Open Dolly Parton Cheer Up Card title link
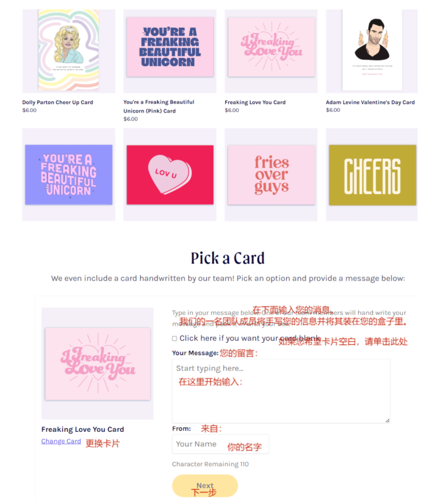Viewport: 438px width, 504px height. (58, 102)
